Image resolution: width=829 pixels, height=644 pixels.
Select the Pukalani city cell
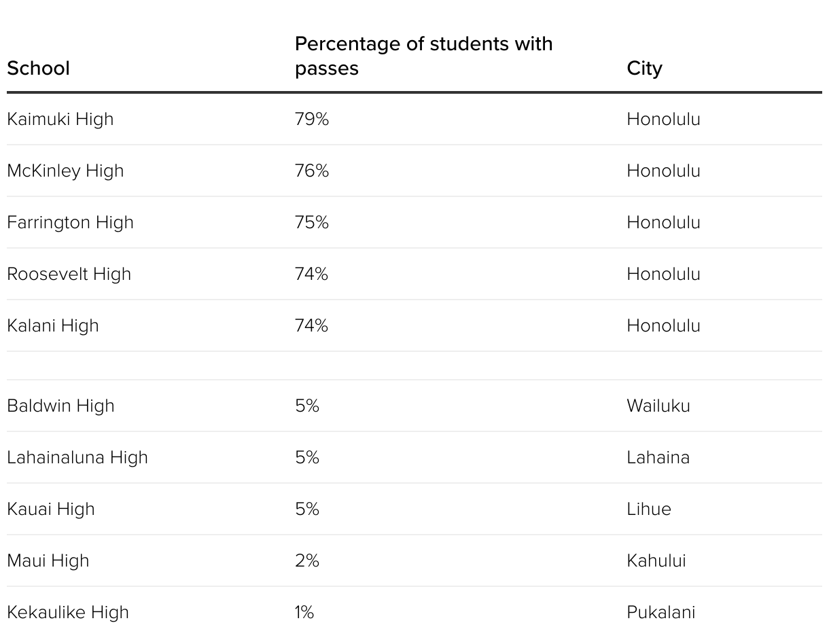pos(660,612)
